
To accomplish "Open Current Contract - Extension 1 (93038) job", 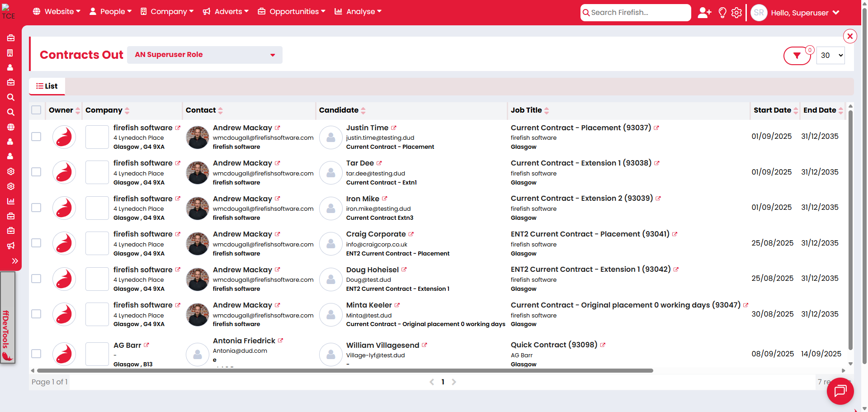I will point(581,163).
